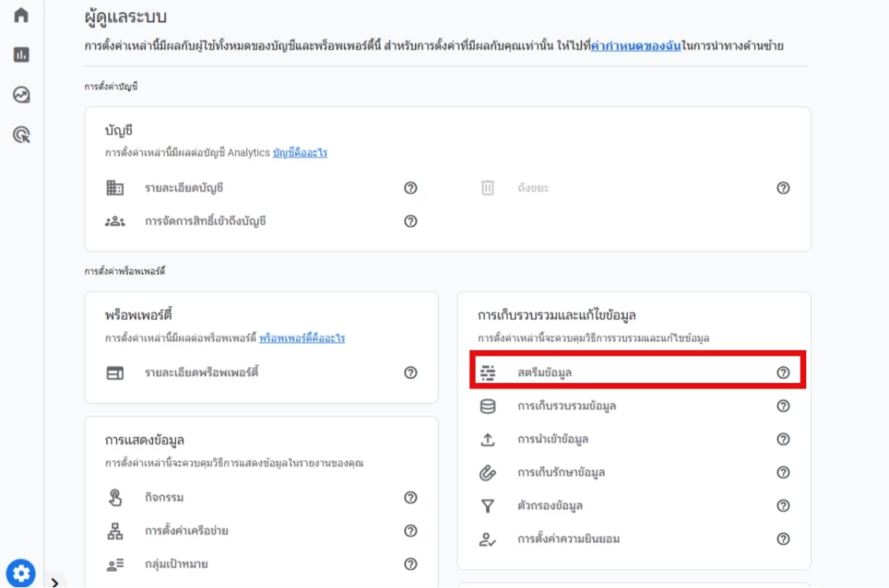Click the ค่ากำหนดของฉัน link
889x588 pixels.
[635, 46]
